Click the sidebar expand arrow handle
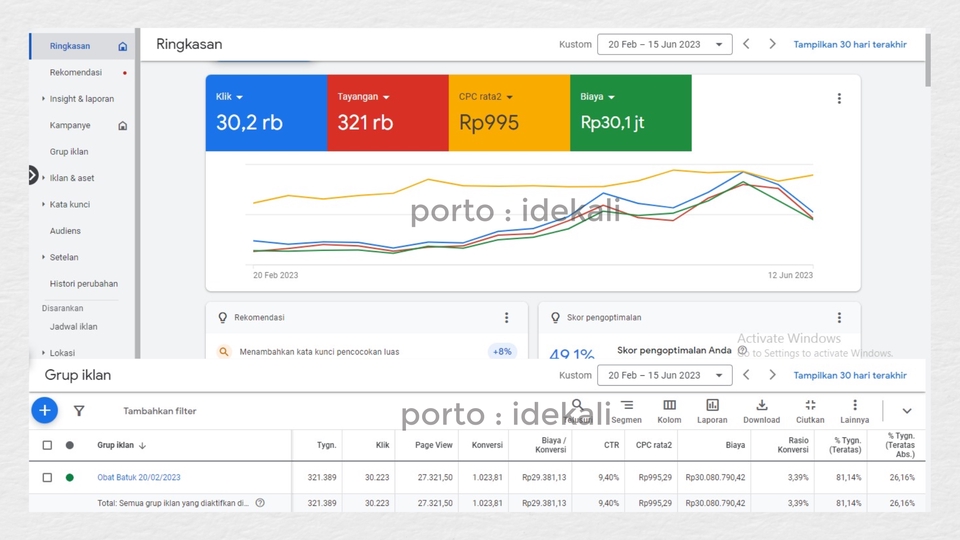Viewport: 960px width, 540px height. coord(33,175)
